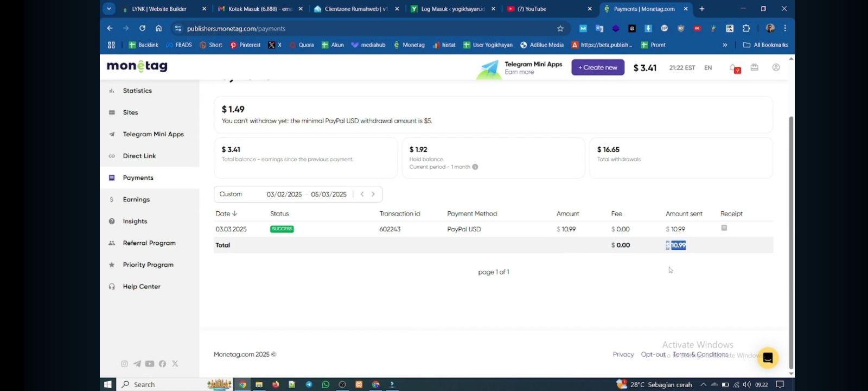Switch to the YouTube browser tab

tap(548, 9)
